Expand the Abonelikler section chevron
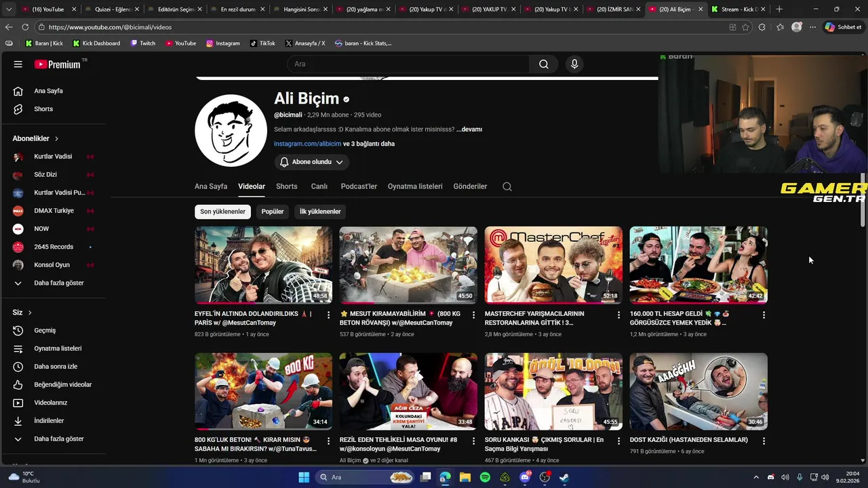The width and height of the screenshot is (868, 488). pos(57,138)
